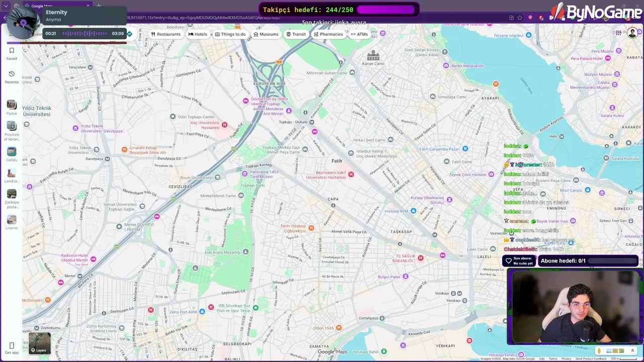Open recent Çankaya posta entry
644x362 pixels.
point(12,199)
